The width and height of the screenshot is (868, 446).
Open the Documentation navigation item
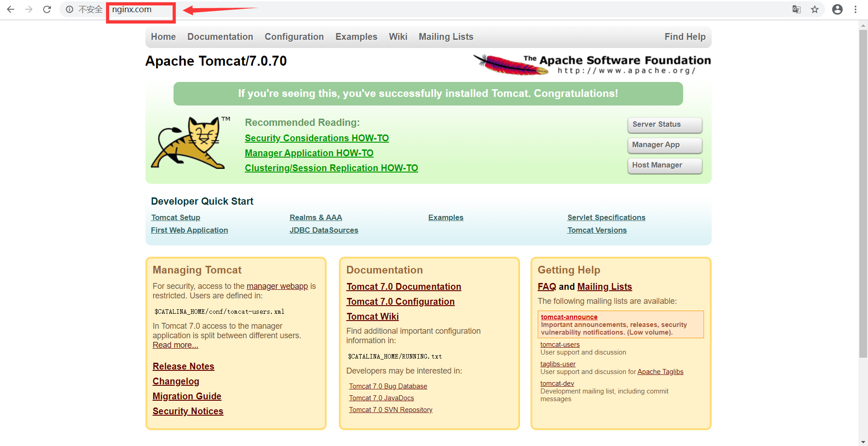coord(220,37)
